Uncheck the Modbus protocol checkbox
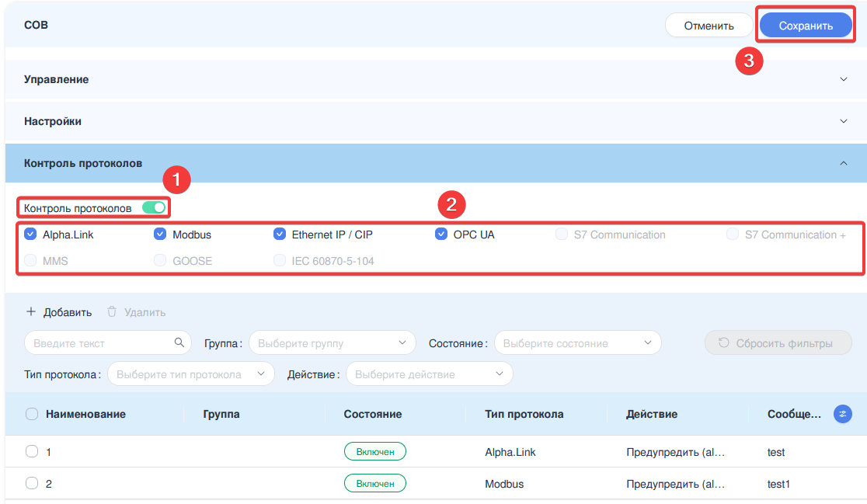The width and height of the screenshot is (867, 504). (160, 235)
